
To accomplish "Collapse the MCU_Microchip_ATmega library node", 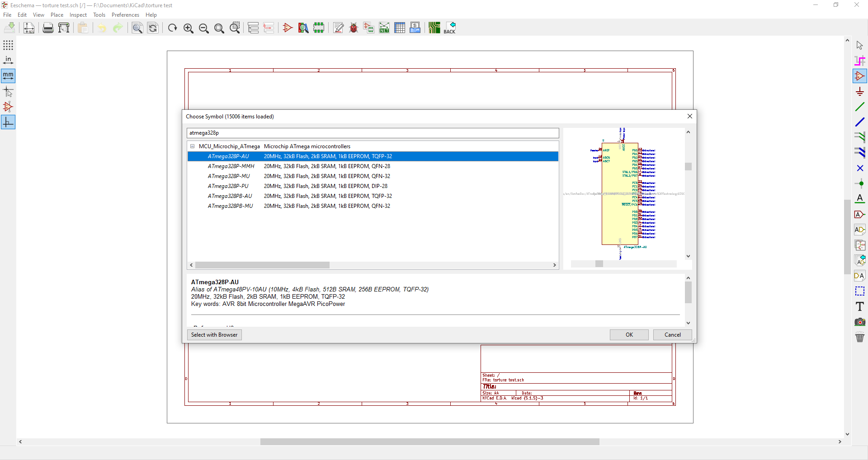I will [x=192, y=146].
